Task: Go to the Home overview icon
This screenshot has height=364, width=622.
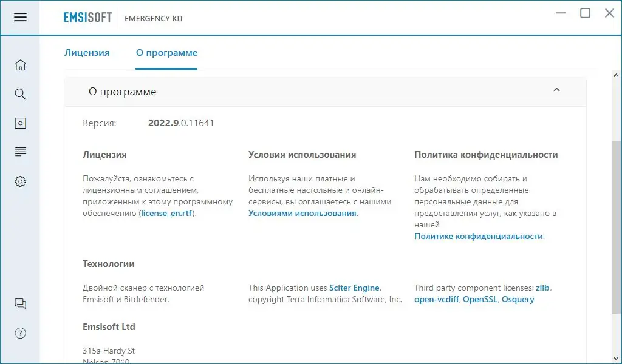Action: click(x=20, y=66)
